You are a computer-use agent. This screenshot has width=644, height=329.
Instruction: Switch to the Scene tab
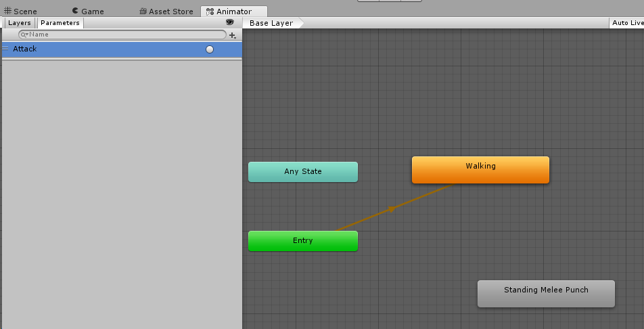pos(20,11)
